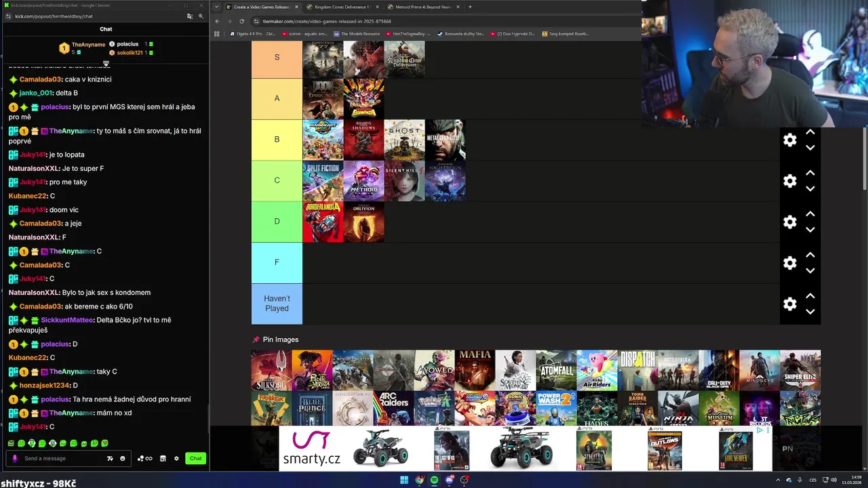Open Windows Start menu
The height and width of the screenshot is (488, 868).
click(404, 480)
